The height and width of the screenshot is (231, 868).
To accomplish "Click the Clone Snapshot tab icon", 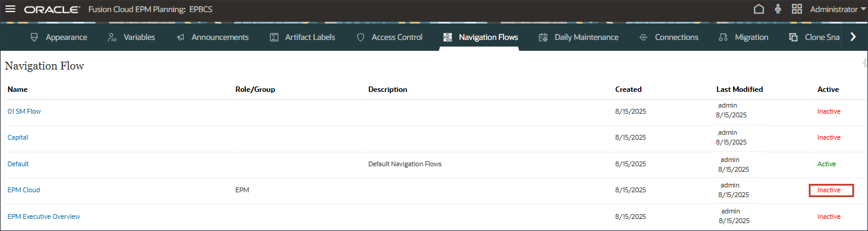I will pyautogui.click(x=793, y=37).
